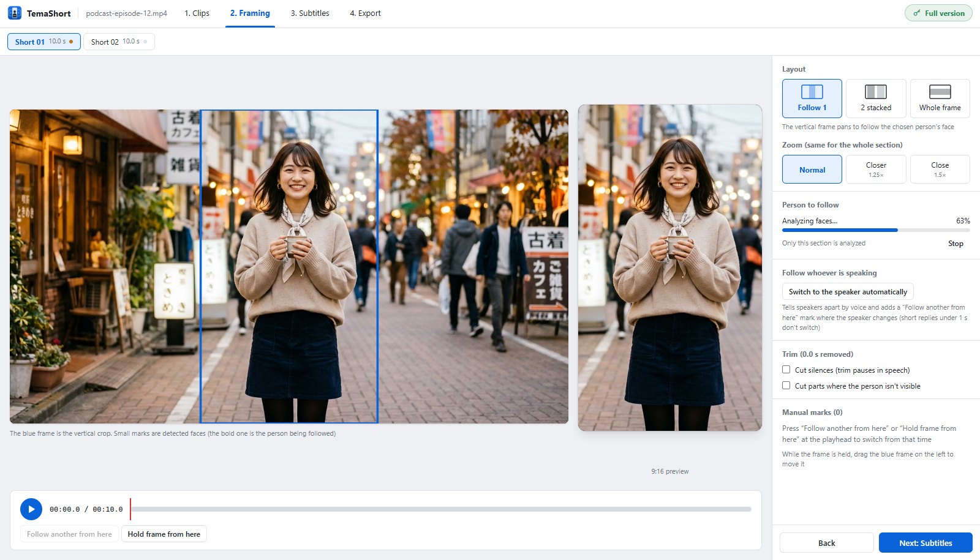Click the red playhead marker

[x=130, y=509]
